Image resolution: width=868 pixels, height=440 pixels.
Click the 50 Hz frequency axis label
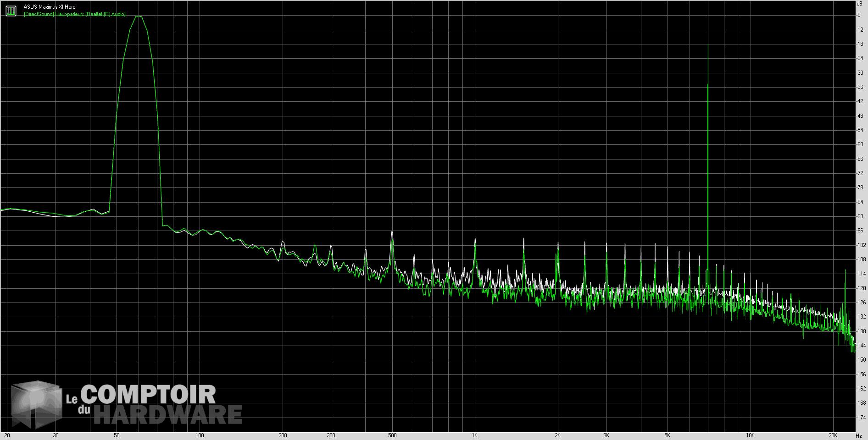(x=117, y=435)
